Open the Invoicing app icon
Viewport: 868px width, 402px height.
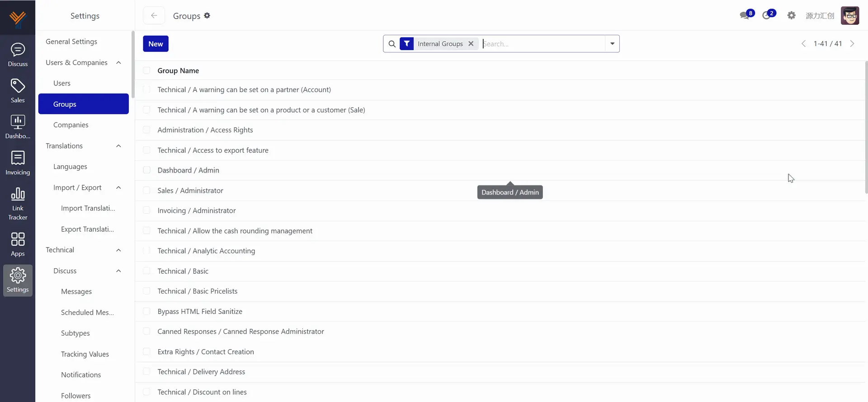[x=18, y=163]
